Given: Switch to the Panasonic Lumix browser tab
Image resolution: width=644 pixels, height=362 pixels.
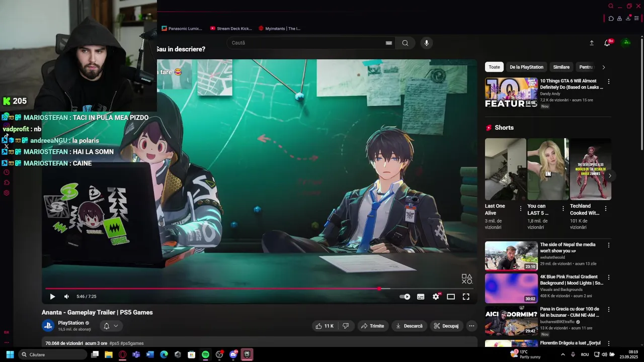Looking at the screenshot, I should pyautogui.click(x=182, y=29).
